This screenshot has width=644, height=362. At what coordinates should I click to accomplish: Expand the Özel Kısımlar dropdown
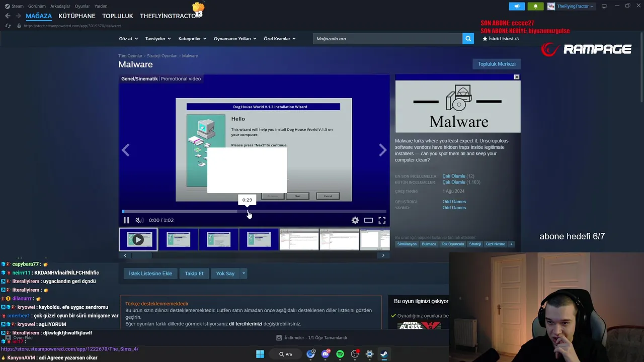280,39
